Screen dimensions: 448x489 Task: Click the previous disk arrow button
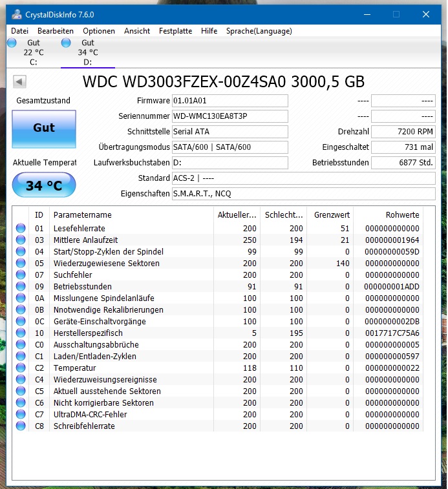coord(19,81)
